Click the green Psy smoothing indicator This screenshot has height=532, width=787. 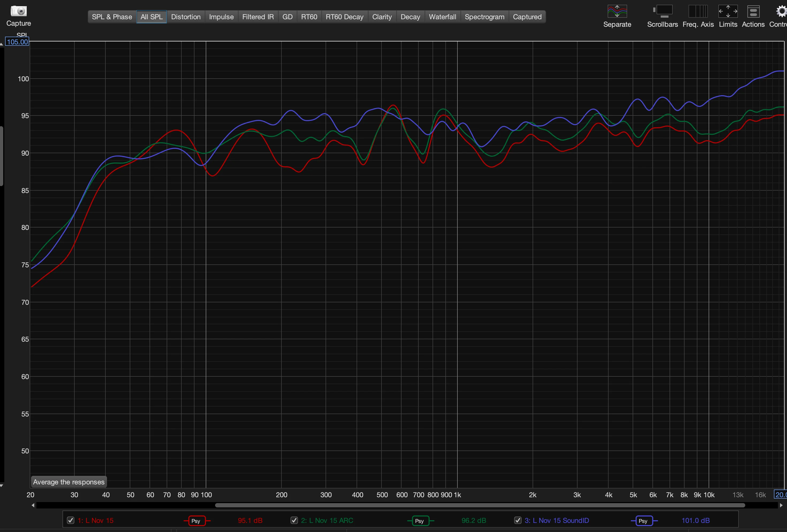420,521
